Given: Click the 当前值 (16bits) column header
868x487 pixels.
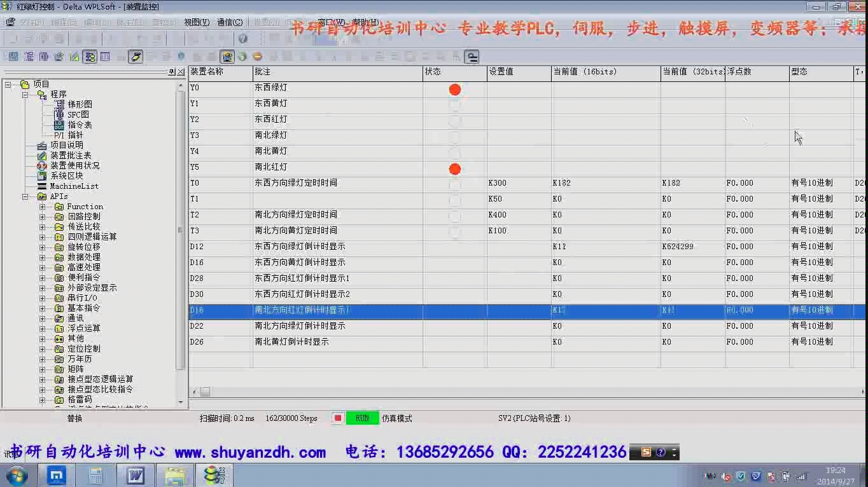Looking at the screenshot, I should point(606,72).
